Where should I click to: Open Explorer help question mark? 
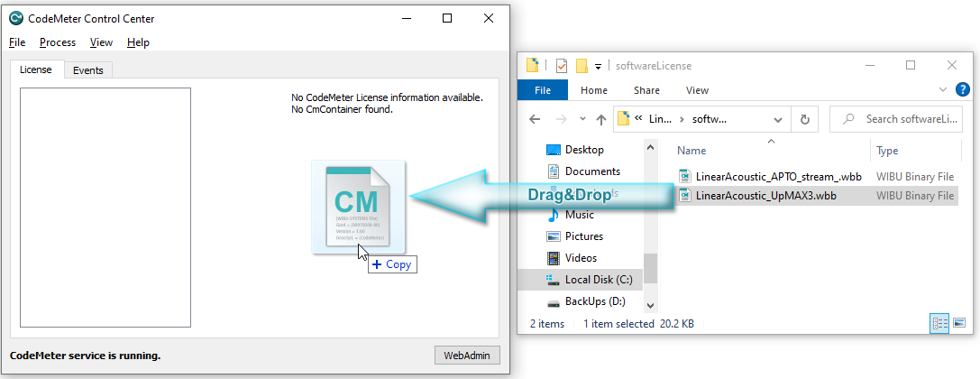[x=963, y=90]
